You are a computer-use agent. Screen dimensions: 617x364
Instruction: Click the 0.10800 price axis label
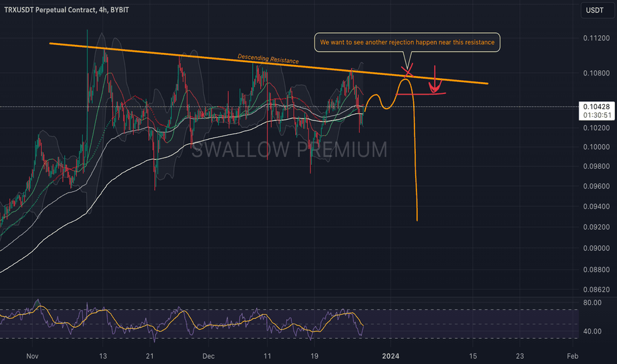596,73
